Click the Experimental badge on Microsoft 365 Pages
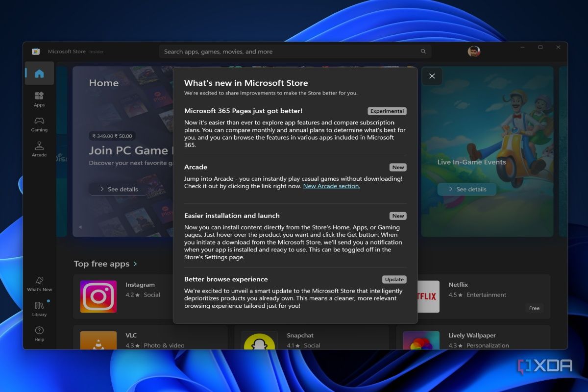588x392 pixels. pos(387,111)
